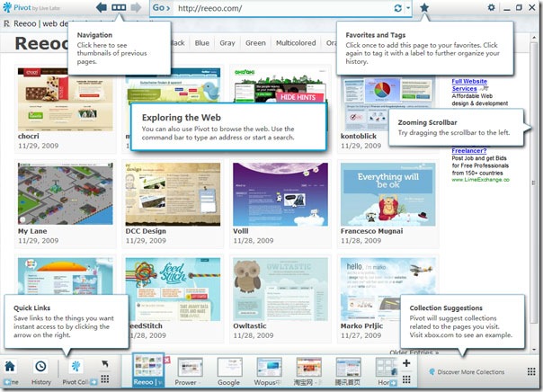This screenshot has width=543, height=392.
Task: Switch to the Prower tab thumbnail
Action: 190,368
